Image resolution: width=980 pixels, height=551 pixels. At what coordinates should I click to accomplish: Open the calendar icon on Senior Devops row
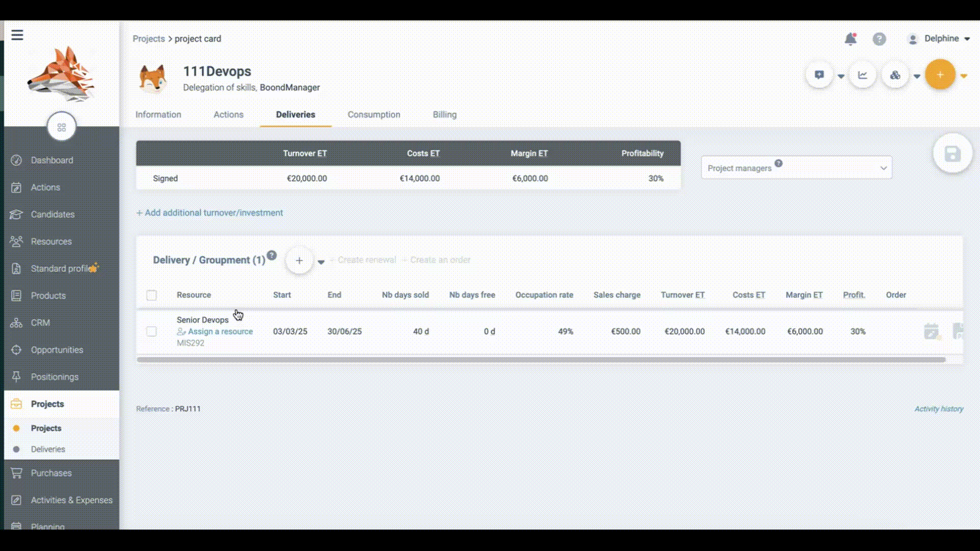pos(932,332)
